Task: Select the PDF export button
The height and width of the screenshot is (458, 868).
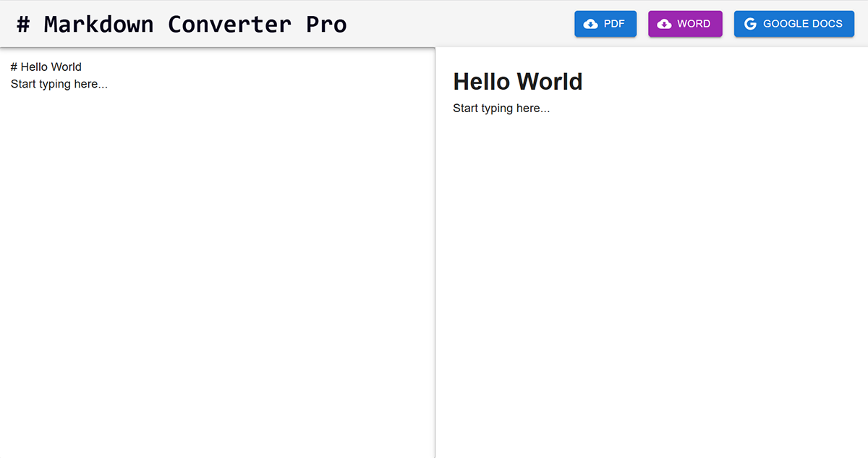Action: pyautogui.click(x=605, y=23)
